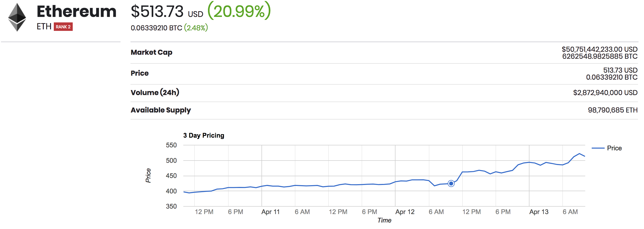Click the 513.73 USD value in the Price row

tap(620, 70)
